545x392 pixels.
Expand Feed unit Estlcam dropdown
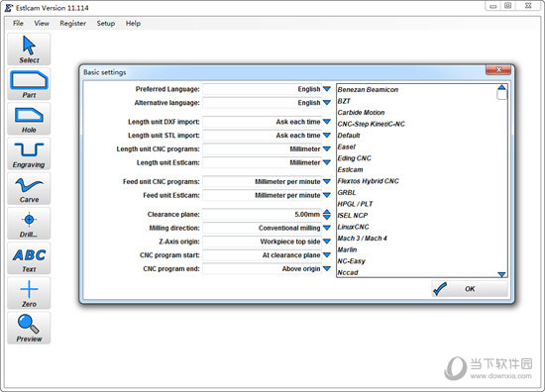[x=326, y=195]
